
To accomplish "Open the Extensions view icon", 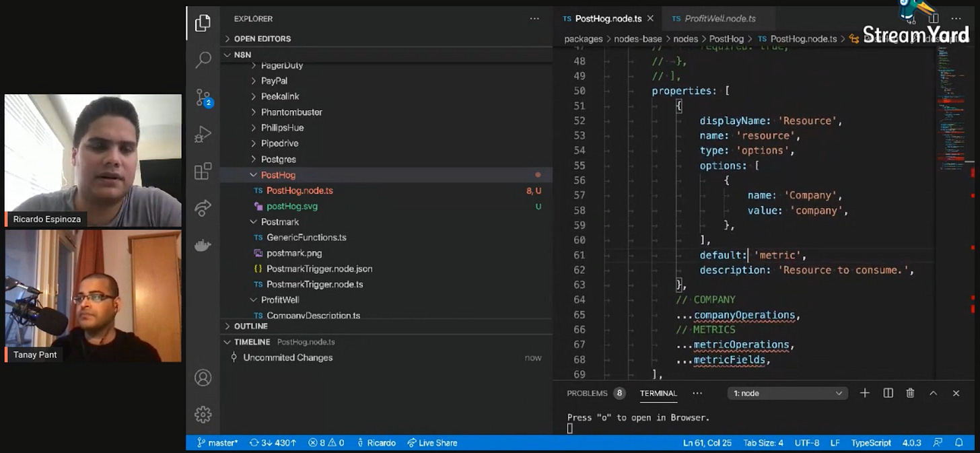I will tap(203, 171).
